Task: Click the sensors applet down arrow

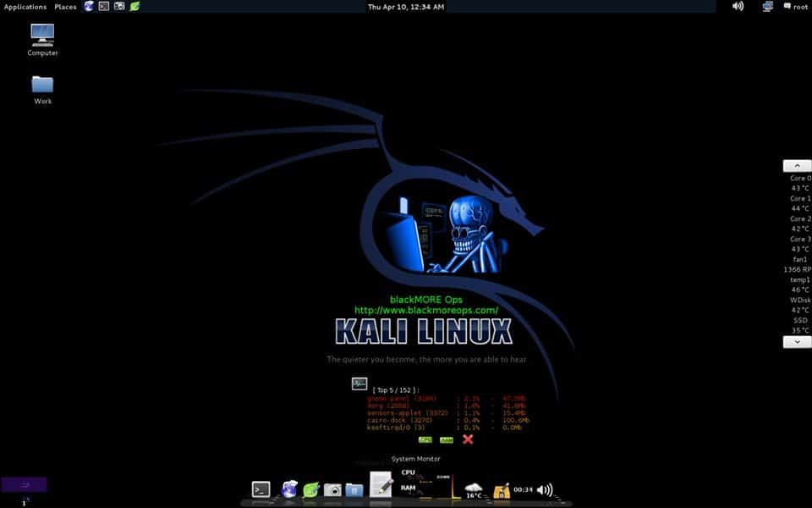Action: [x=797, y=342]
